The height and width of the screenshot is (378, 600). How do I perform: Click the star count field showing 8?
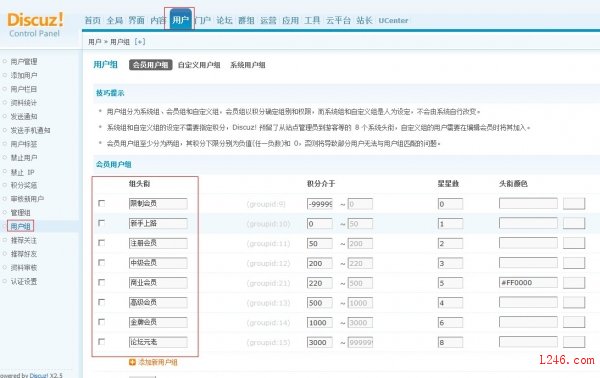[x=450, y=342]
